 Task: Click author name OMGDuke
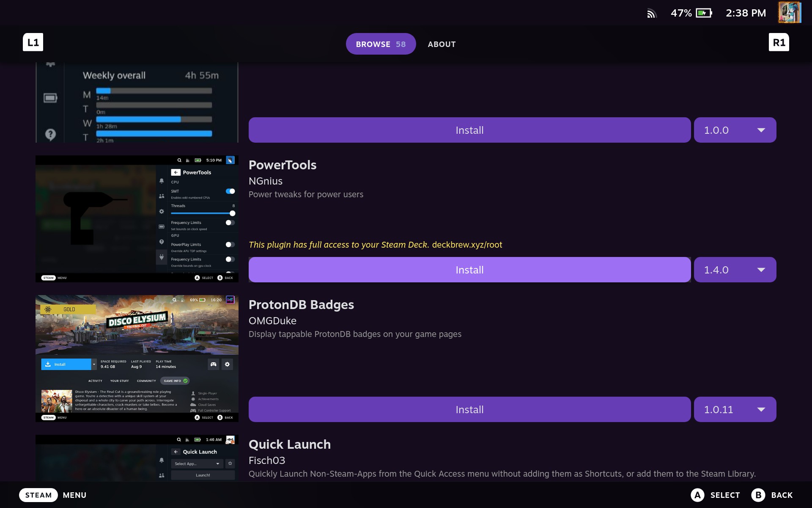click(x=272, y=321)
